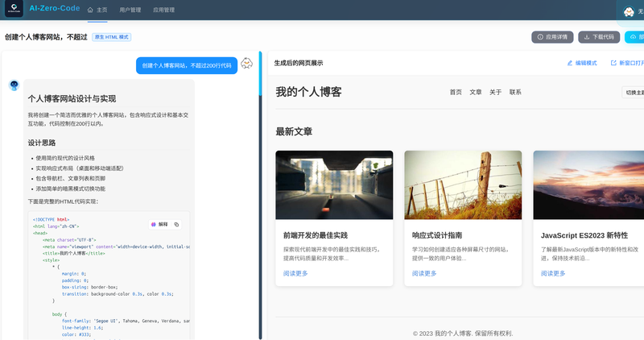This screenshot has height=340, width=644.
Task: Click the 生成后的网页展示 panel title
Action: coord(299,63)
